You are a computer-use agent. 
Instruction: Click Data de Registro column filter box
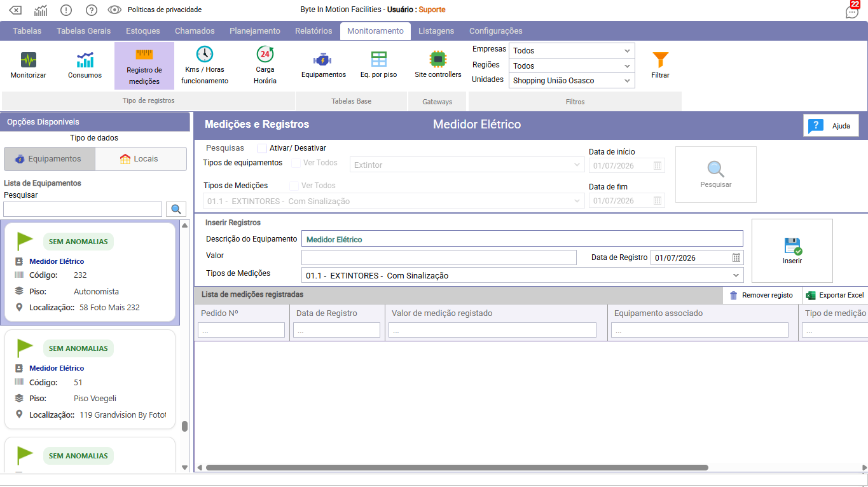336,329
